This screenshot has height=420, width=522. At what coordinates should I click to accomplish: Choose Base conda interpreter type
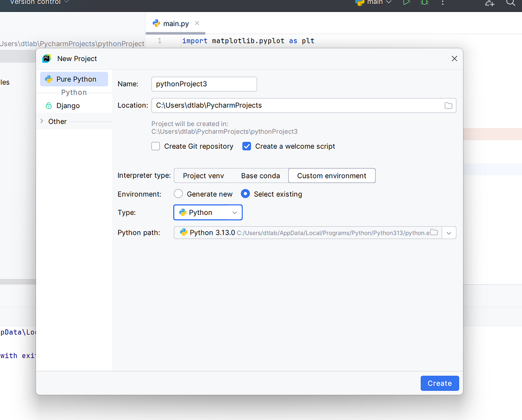coord(260,176)
